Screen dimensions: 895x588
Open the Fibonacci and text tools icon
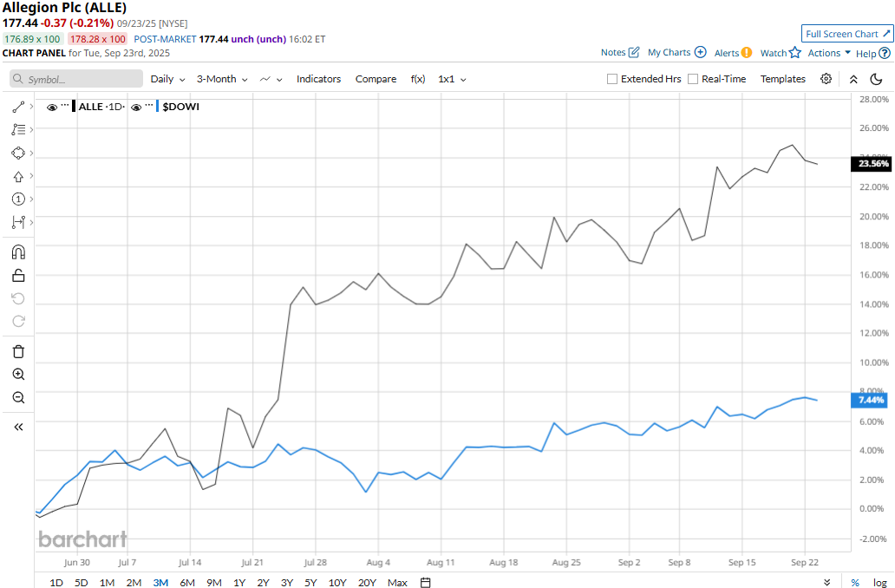point(18,129)
